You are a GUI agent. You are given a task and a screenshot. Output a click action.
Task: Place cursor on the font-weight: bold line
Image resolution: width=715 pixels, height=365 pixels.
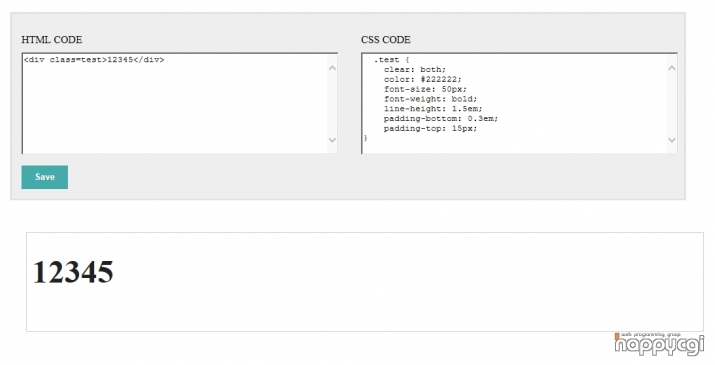coord(430,99)
